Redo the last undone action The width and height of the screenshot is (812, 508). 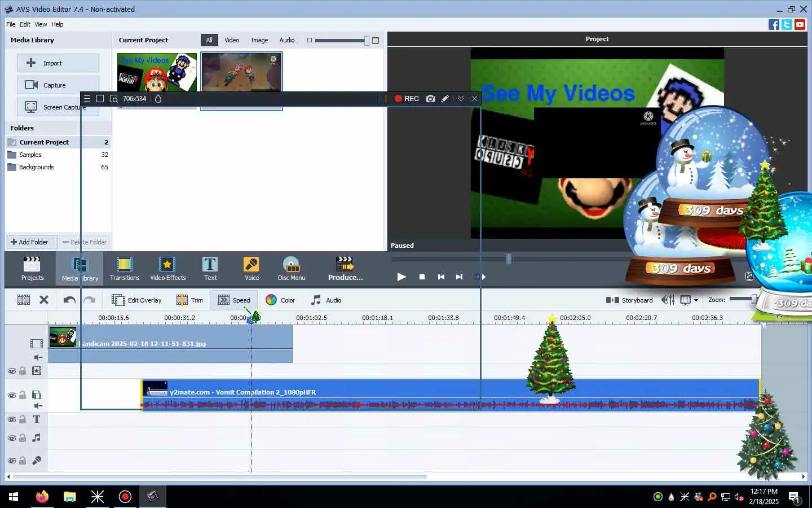click(x=89, y=300)
